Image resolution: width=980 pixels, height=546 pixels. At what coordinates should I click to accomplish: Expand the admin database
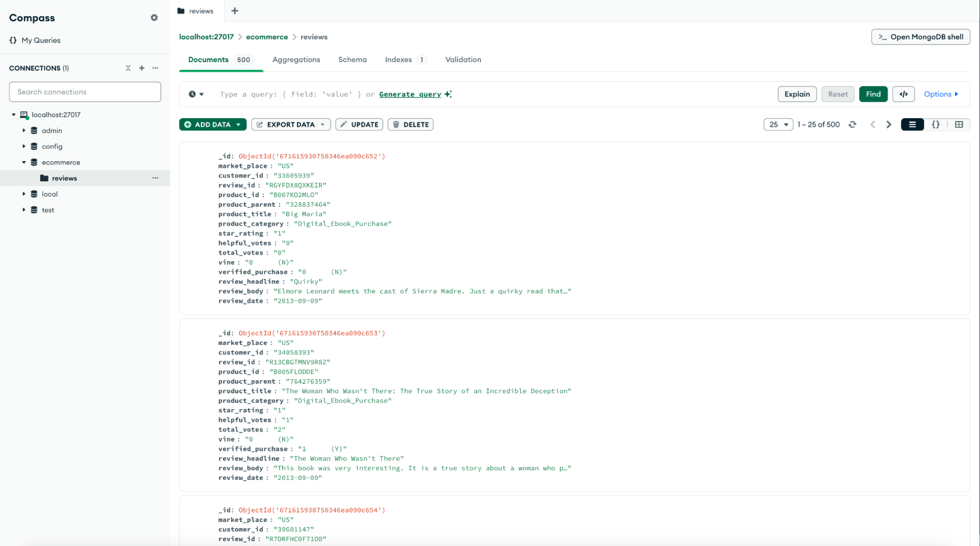click(x=24, y=130)
